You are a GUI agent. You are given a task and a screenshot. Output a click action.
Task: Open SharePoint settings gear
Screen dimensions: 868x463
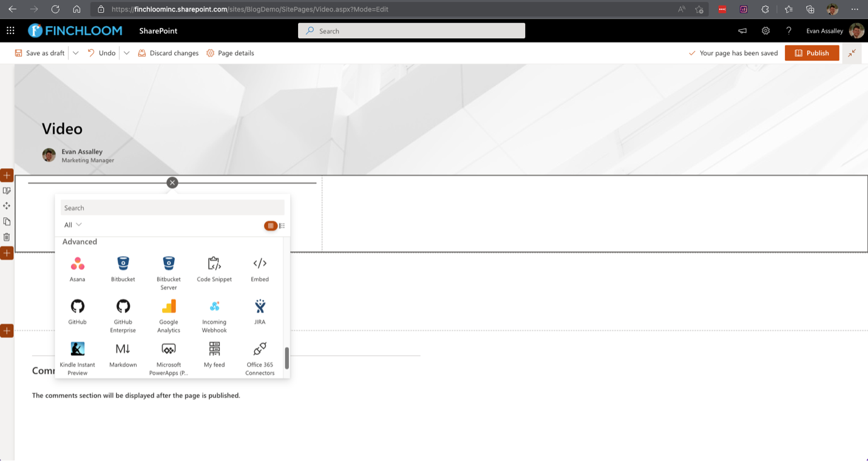coord(765,31)
